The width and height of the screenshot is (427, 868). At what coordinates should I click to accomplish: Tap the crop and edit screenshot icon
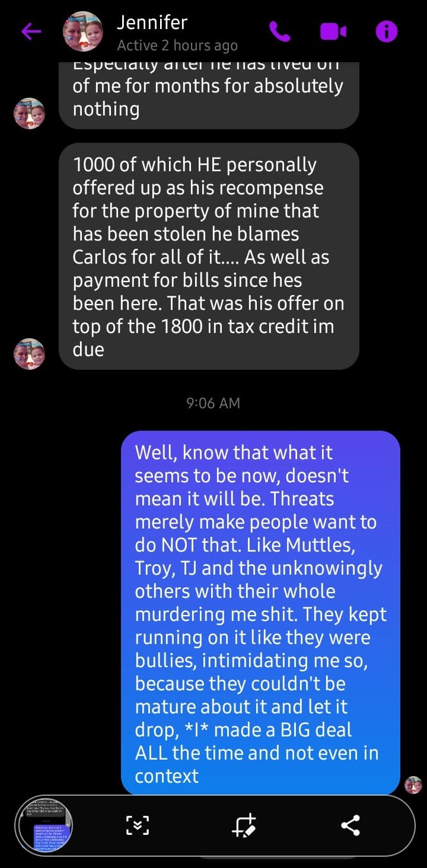click(x=244, y=825)
